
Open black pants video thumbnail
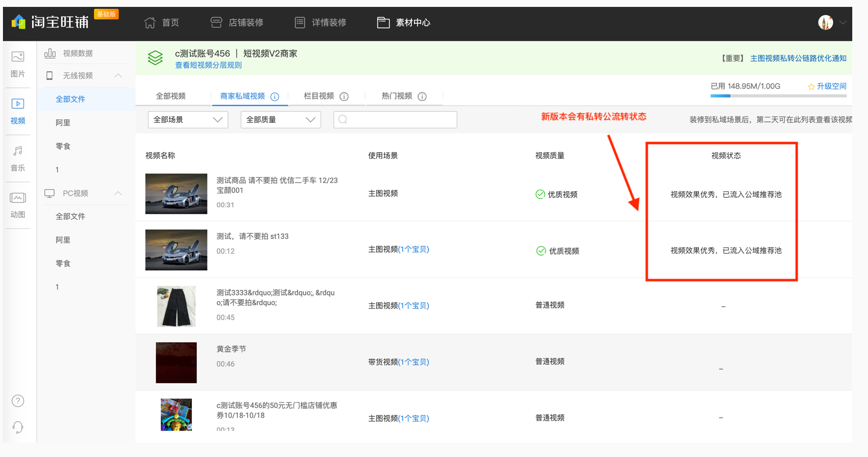tap(176, 306)
